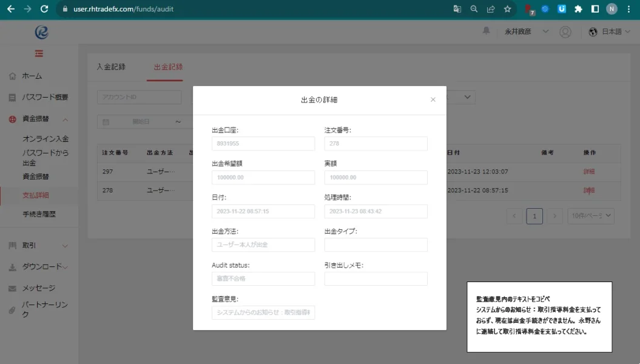The height and width of the screenshot is (364, 640).
Task: Switch to the 入金記録 tab
Action: click(111, 68)
